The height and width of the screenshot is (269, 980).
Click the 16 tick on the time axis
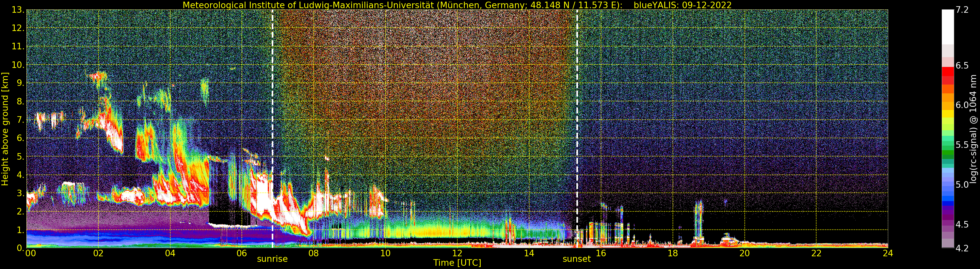[x=601, y=253]
